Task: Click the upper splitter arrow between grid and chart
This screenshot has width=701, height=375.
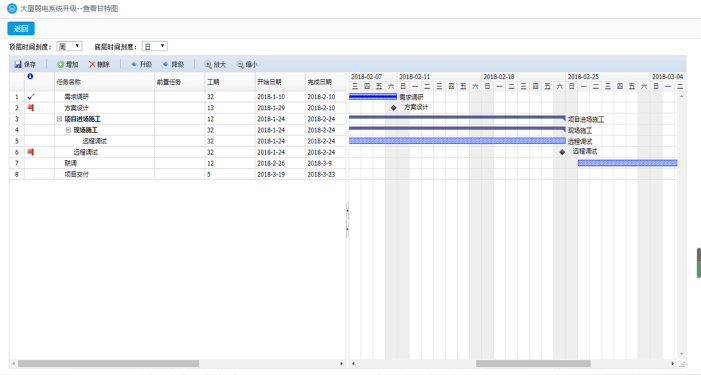Action: [x=347, y=210]
